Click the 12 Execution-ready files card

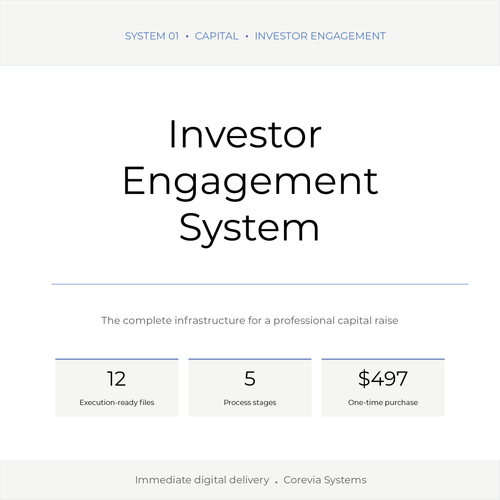pyautogui.click(x=117, y=387)
